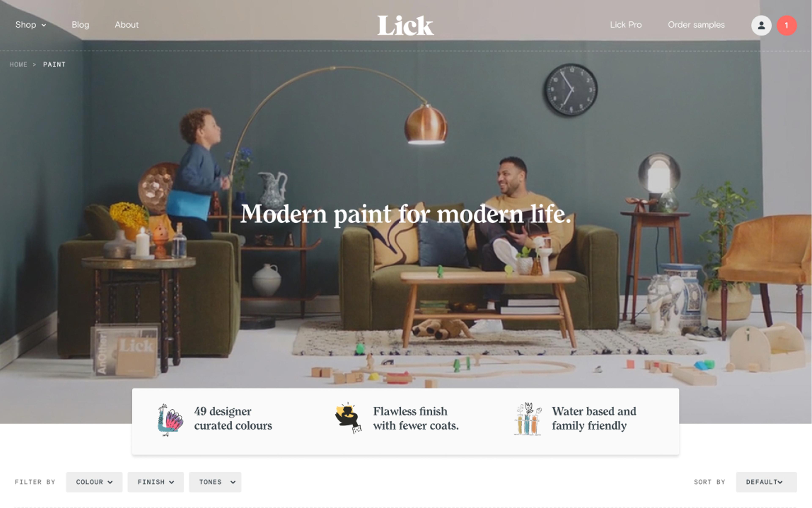Viewport: 812px width, 508px height.
Task: Open the red basket icon showing 1
Action: [786, 25]
